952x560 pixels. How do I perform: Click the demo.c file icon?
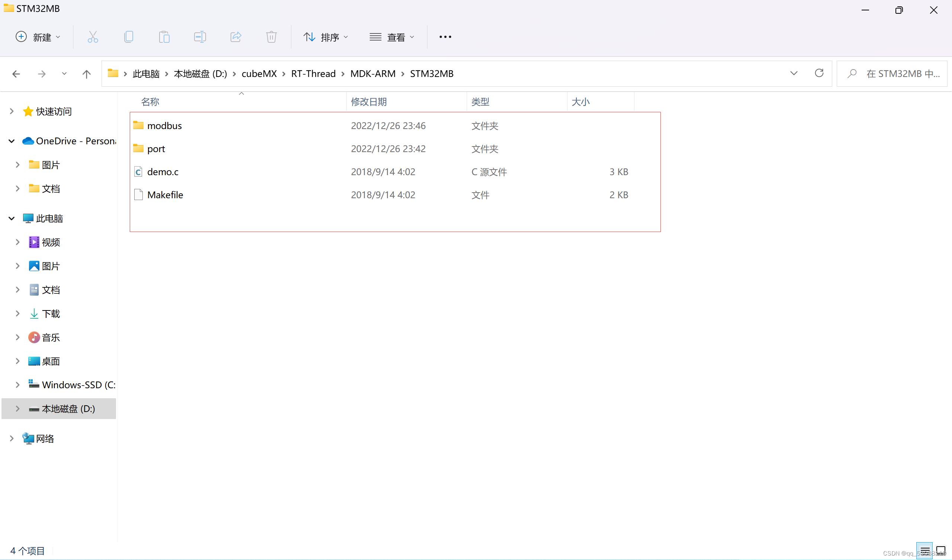[x=138, y=172]
